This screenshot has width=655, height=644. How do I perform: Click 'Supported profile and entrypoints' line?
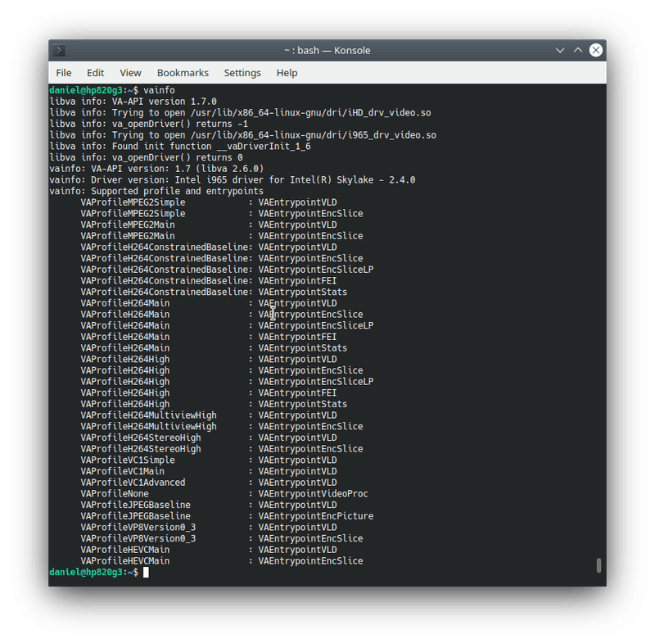point(156,192)
